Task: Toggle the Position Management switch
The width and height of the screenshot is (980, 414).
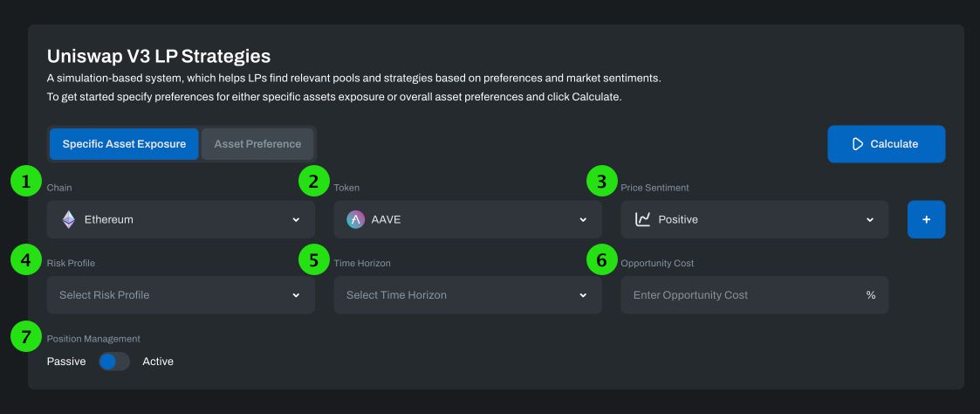Action: click(x=114, y=362)
